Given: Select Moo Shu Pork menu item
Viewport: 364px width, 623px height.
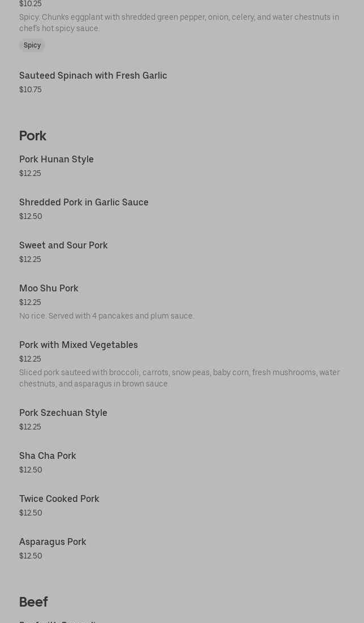Looking at the screenshot, I should pyautogui.click(x=49, y=289).
